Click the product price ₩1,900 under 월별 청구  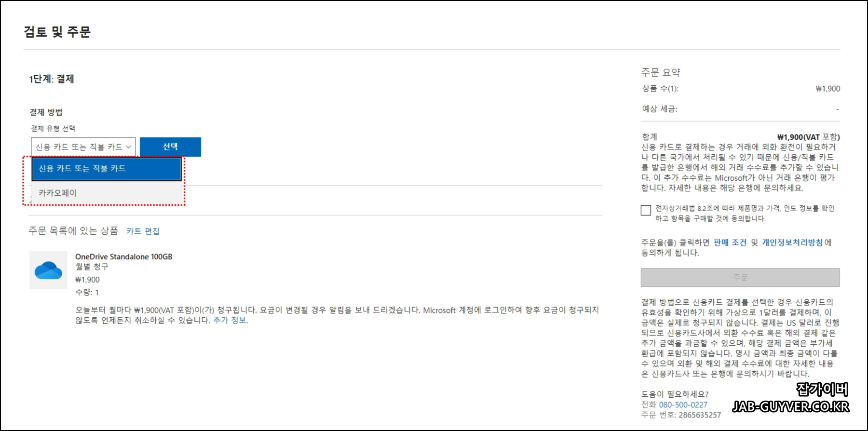[x=87, y=280]
